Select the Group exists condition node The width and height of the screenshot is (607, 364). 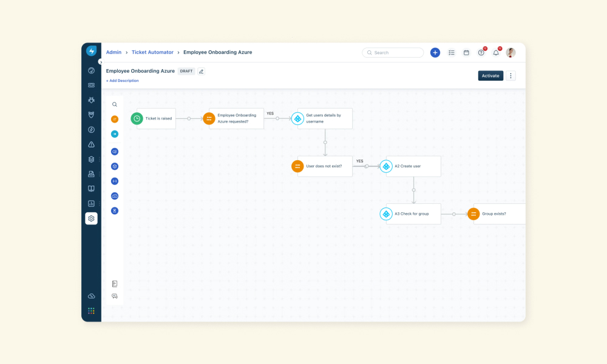[500, 214]
